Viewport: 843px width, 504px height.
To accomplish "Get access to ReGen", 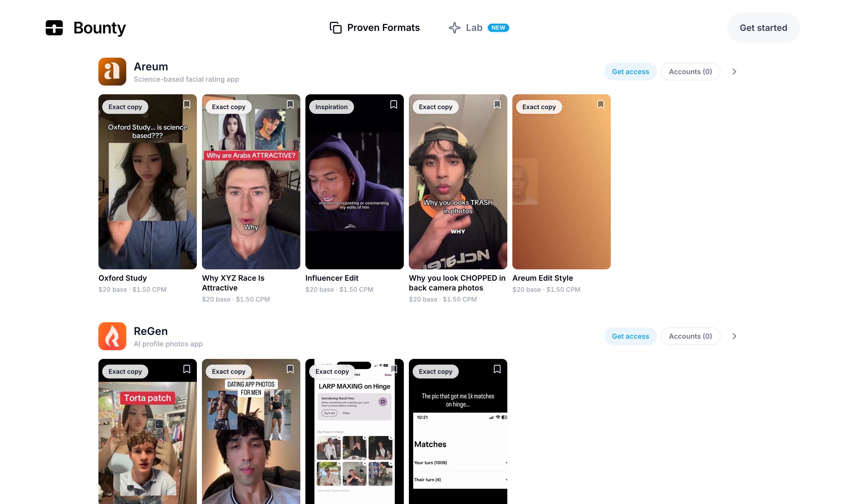I will (x=630, y=336).
